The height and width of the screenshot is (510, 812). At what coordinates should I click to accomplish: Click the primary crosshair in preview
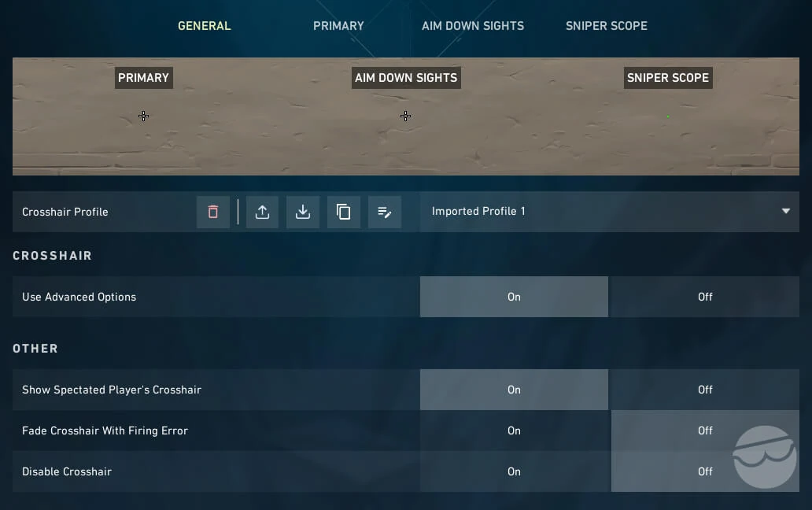(143, 116)
